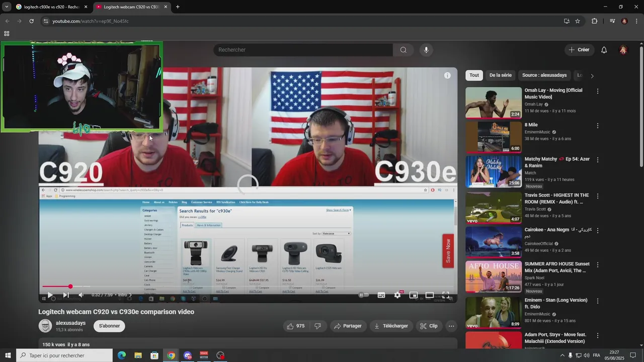Play the video using the player play button
644x362 pixels.
point(50,295)
